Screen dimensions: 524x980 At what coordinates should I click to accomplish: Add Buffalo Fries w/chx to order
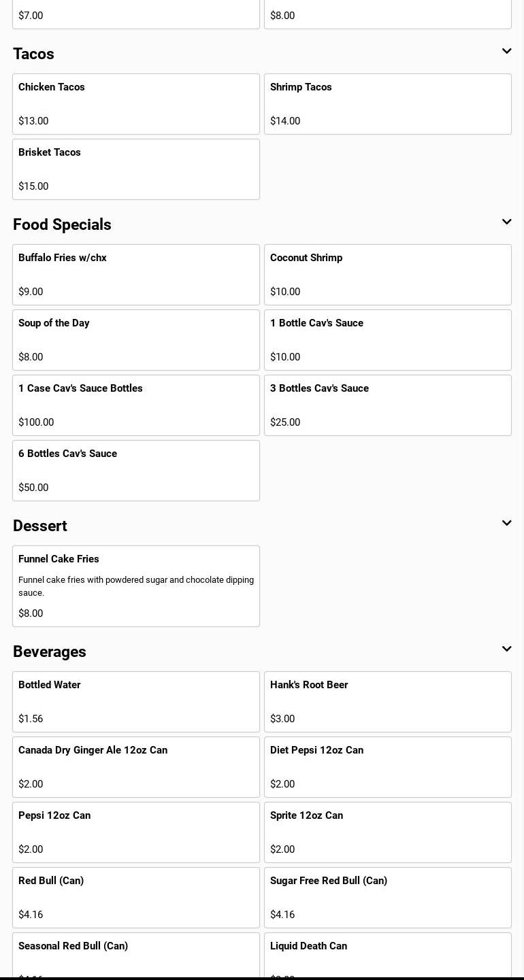[x=136, y=275]
